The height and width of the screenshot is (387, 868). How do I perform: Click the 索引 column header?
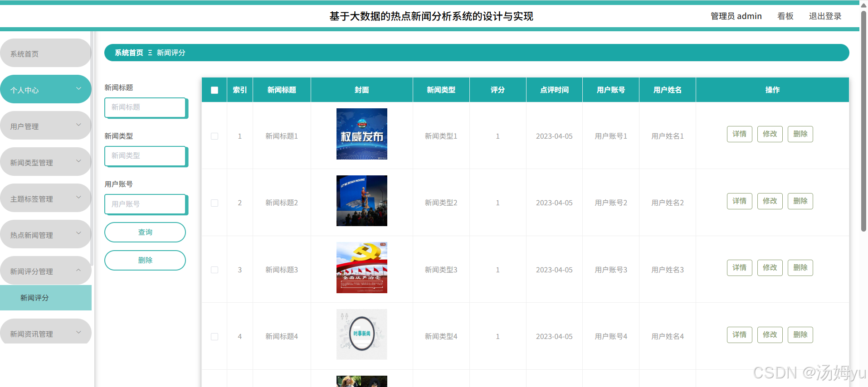239,90
